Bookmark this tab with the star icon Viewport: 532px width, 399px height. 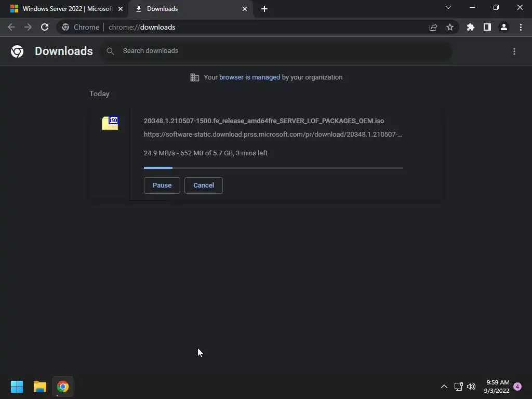450,27
